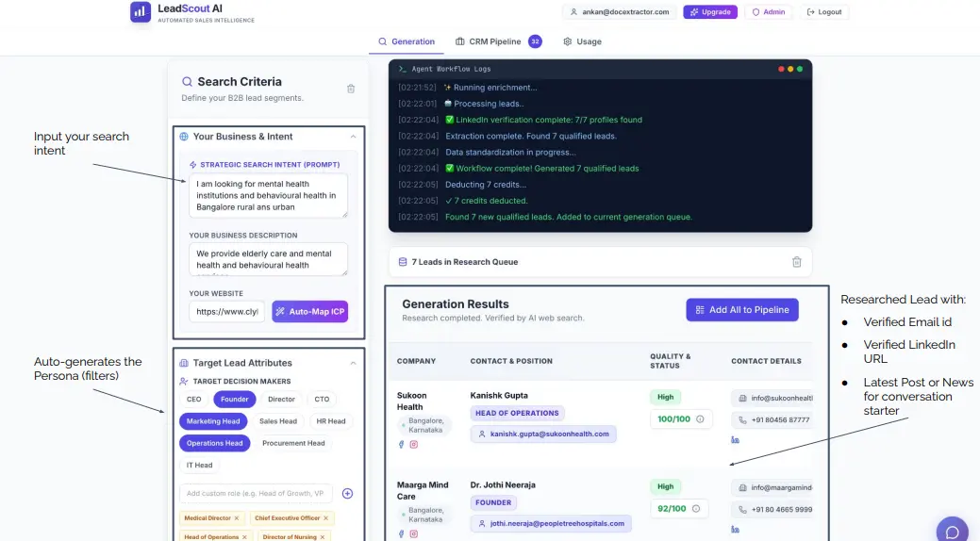Click the info icon beside 92/100 score
The image size is (980, 541).
696,509
